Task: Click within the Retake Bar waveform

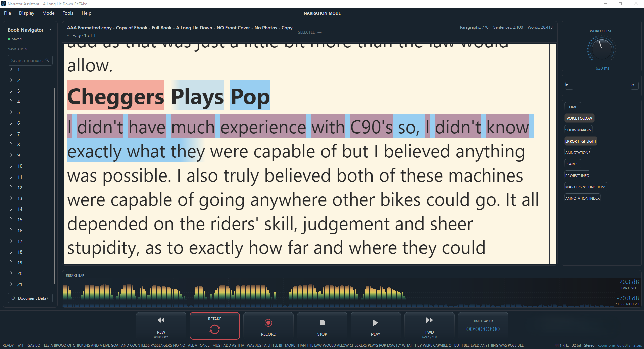Action: pyautogui.click(x=339, y=292)
